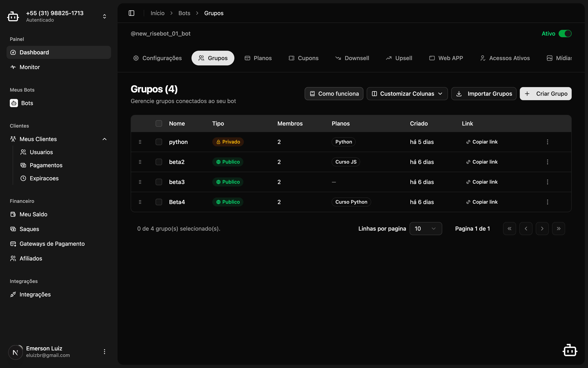Go to last page of groups
Viewport: 588px width, 368px height.
(x=558, y=229)
